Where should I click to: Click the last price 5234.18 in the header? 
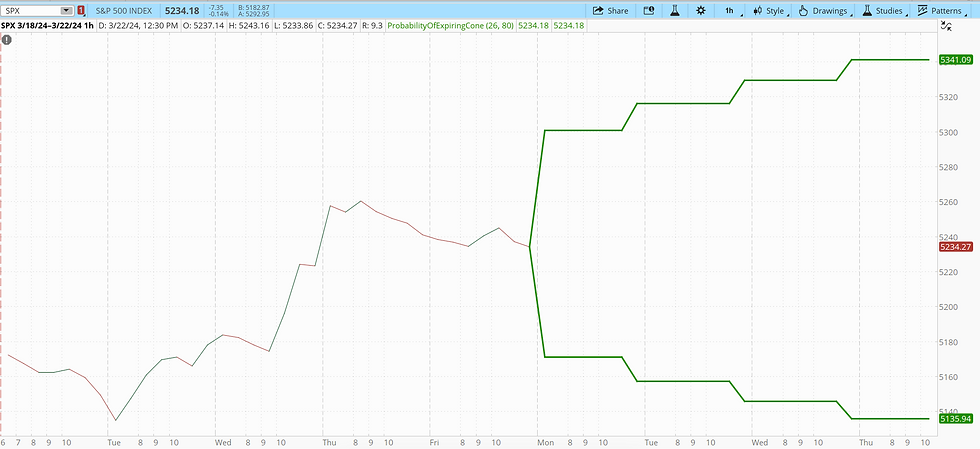182,11
